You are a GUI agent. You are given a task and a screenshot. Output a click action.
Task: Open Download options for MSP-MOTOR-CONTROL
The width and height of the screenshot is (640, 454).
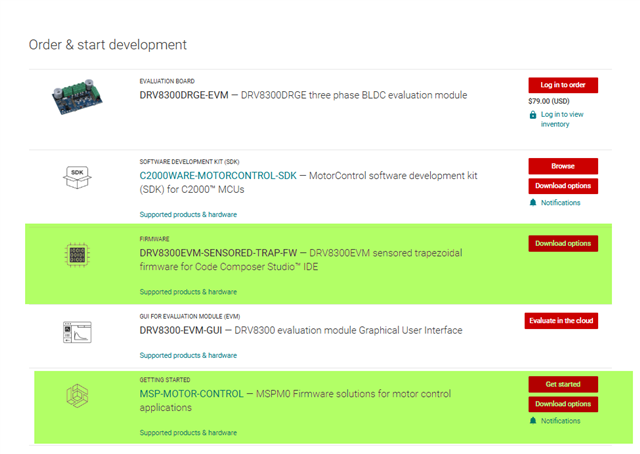tap(563, 404)
